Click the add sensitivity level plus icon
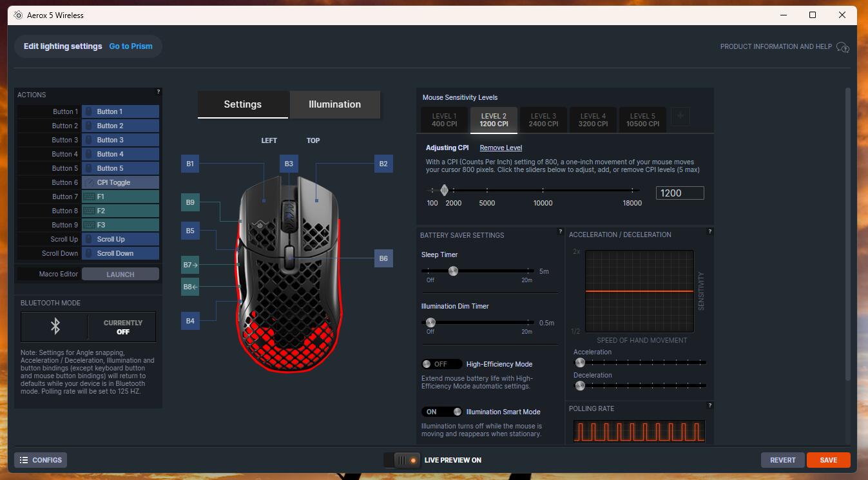The image size is (868, 480). (x=680, y=117)
